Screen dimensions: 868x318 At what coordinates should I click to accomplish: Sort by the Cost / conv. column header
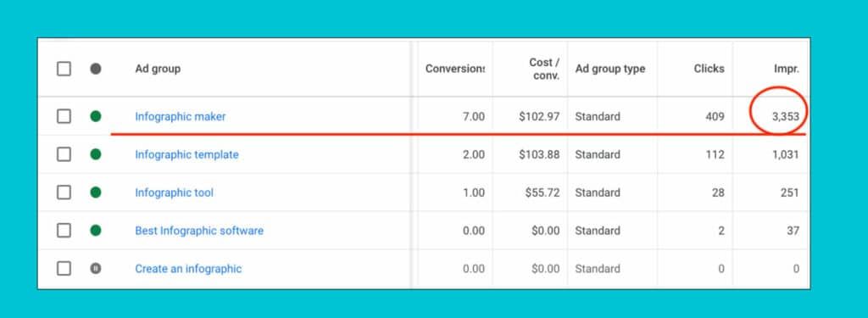[544, 69]
